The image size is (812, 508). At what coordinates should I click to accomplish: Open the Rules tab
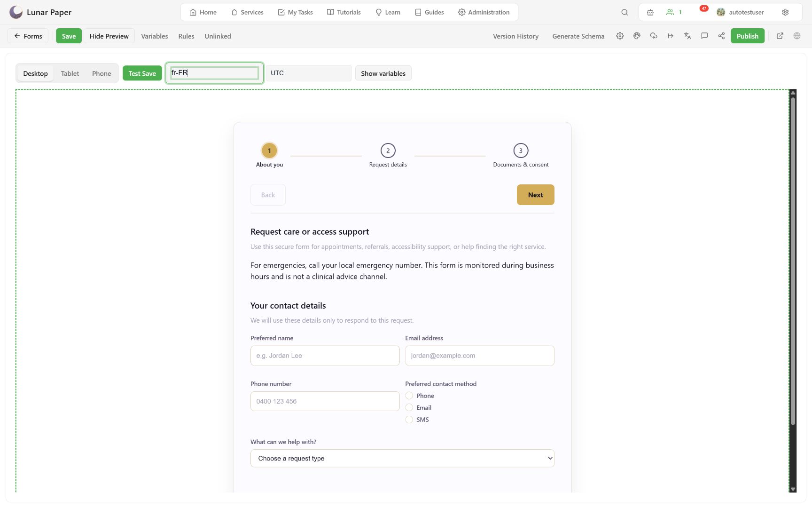point(186,36)
